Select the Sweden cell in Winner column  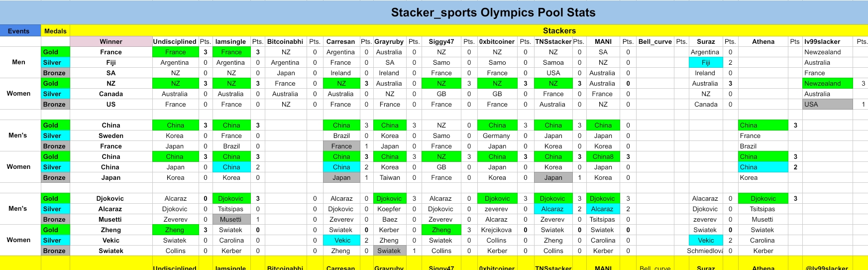(x=111, y=136)
